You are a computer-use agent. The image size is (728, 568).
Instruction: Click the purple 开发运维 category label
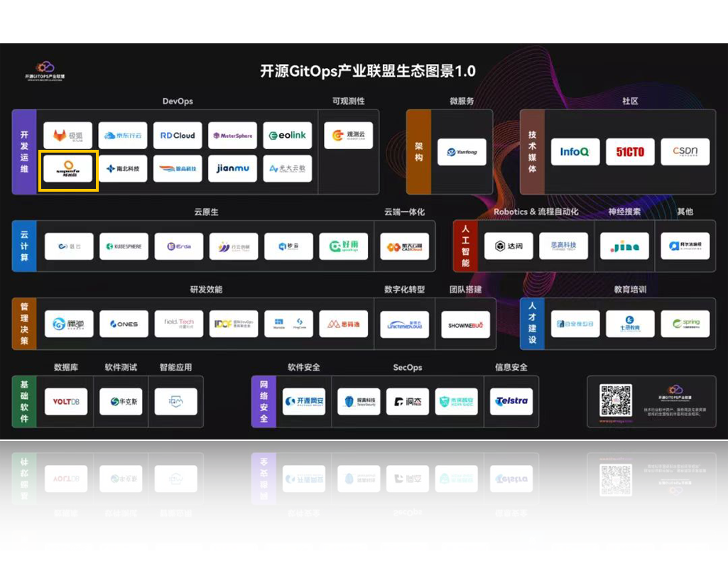coord(24,152)
